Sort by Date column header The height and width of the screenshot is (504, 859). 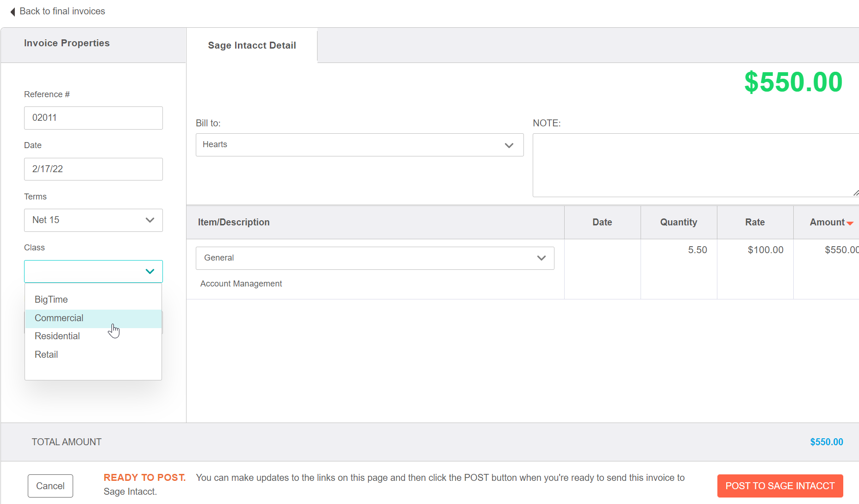(x=602, y=222)
